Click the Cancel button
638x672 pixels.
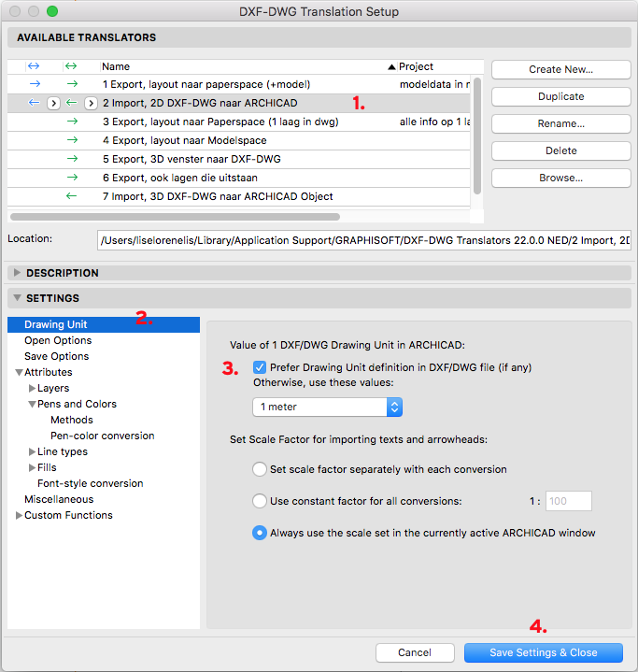coord(415,652)
